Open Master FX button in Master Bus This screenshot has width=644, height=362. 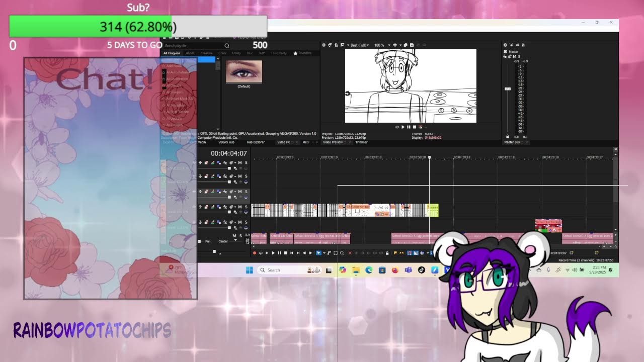click(x=505, y=56)
